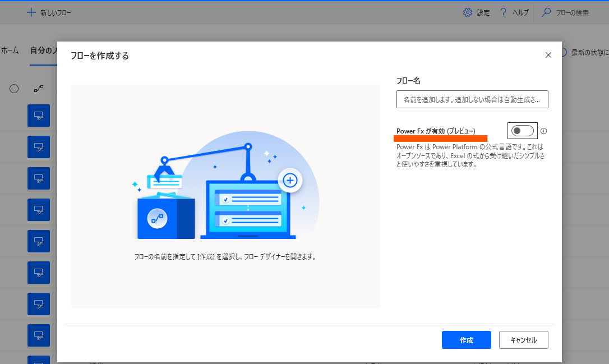Click the ヘルプ question mark icon
The height and width of the screenshot is (364, 609).
point(503,12)
